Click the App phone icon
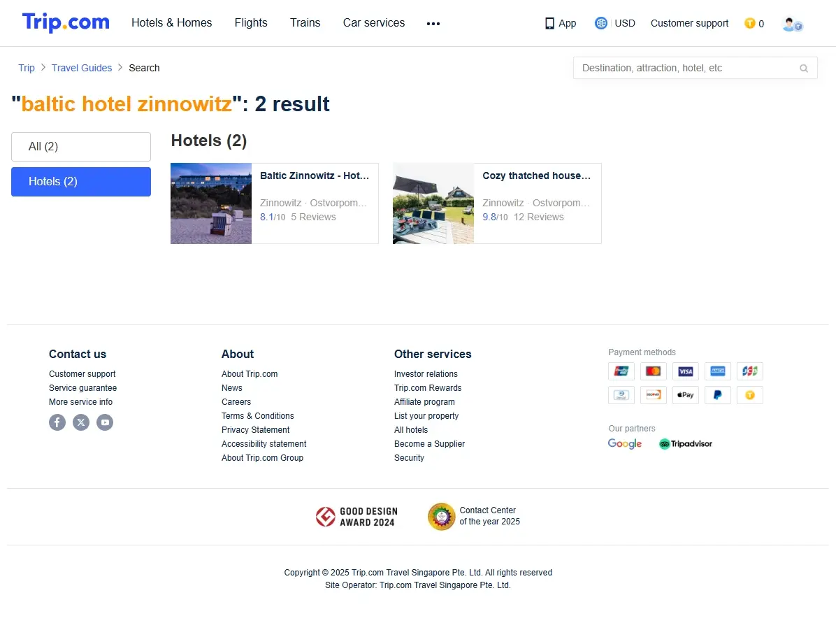836x644 pixels. point(549,24)
